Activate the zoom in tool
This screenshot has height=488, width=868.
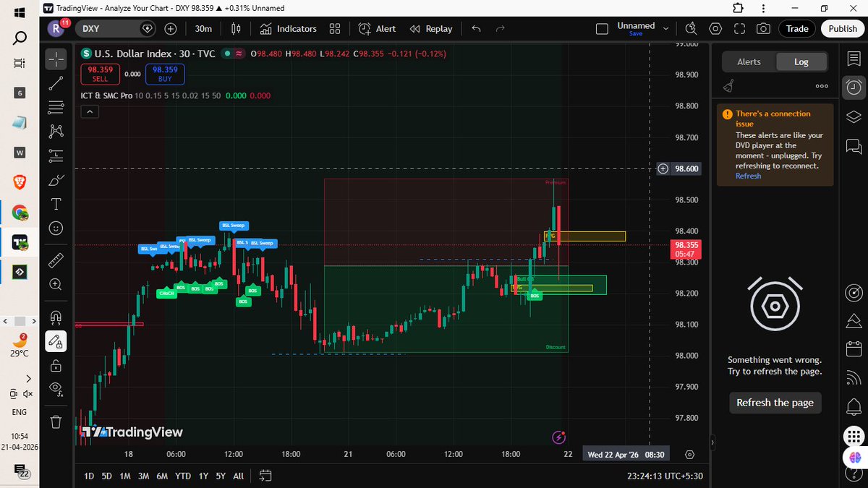[56, 284]
